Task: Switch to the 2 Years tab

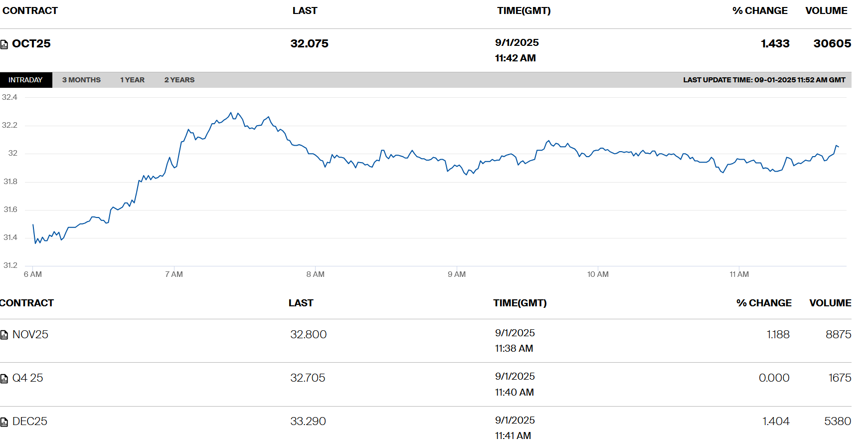Action: [179, 80]
